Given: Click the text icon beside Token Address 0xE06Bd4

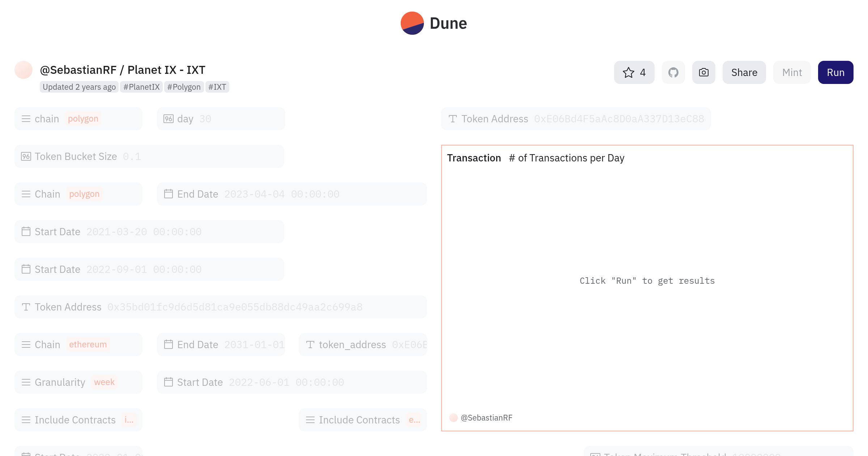Looking at the screenshot, I should click(453, 119).
